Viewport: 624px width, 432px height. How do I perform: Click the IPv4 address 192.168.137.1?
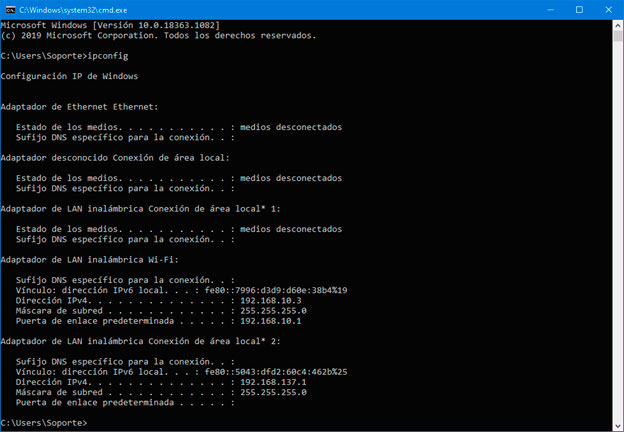point(273,382)
